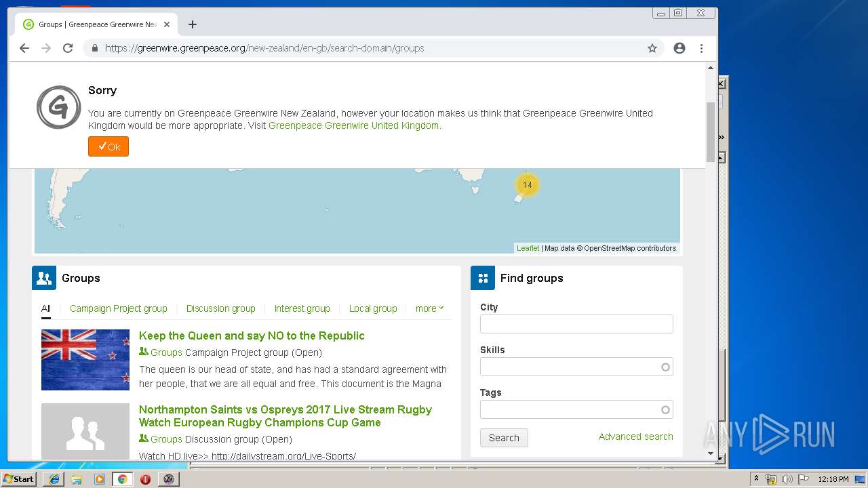Click the address bar URL
868x488 pixels.
(264, 48)
